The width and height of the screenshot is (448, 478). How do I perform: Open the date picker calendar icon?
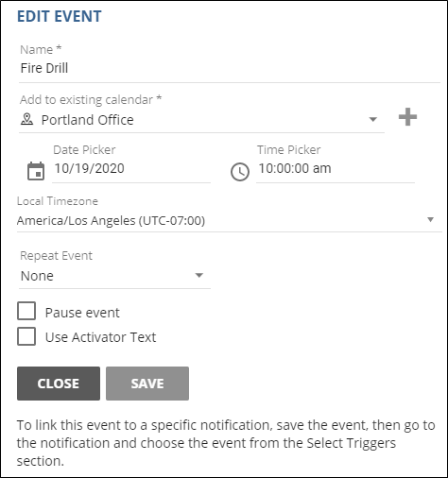click(x=36, y=171)
